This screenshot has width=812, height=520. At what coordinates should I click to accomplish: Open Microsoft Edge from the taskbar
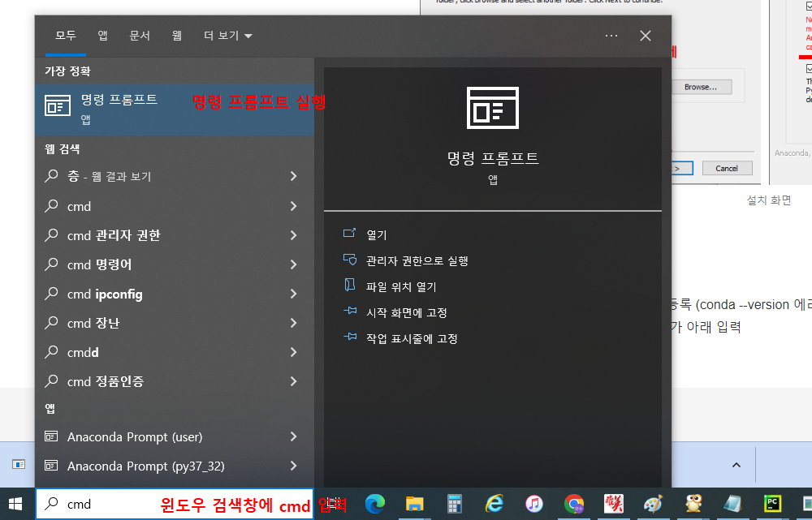375,504
